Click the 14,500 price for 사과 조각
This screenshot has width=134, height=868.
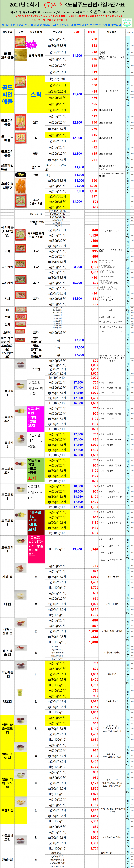coord(78,299)
